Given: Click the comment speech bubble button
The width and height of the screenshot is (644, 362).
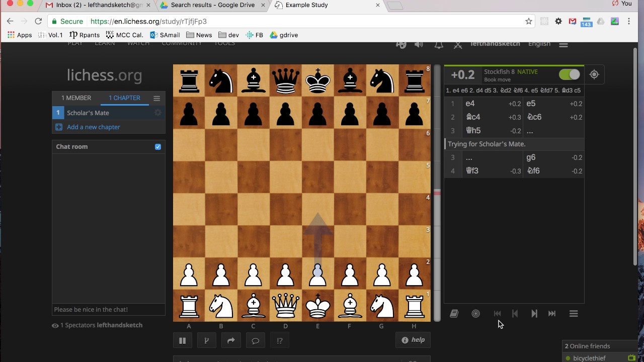Looking at the screenshot, I should [x=255, y=340].
